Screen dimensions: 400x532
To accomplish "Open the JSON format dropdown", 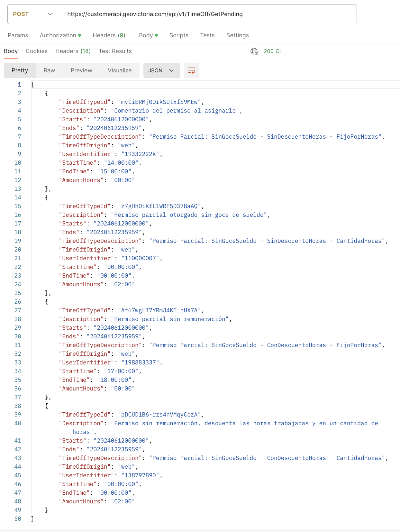I will click(x=161, y=70).
